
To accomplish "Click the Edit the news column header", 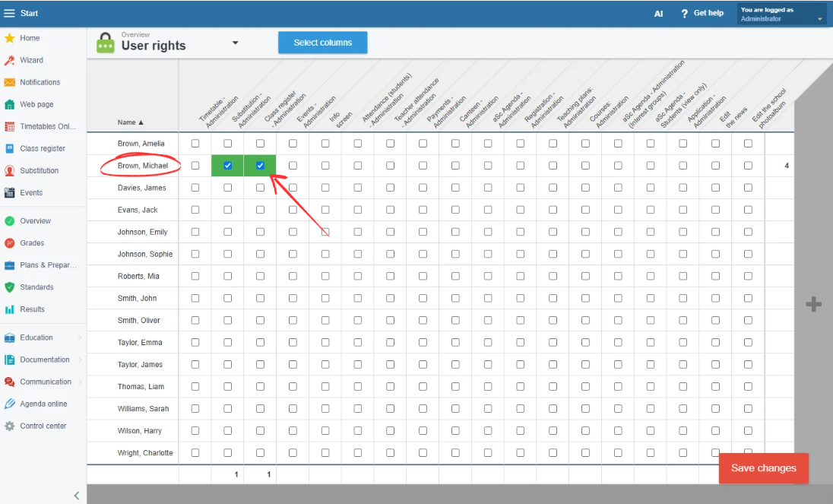I will pyautogui.click(x=733, y=117).
